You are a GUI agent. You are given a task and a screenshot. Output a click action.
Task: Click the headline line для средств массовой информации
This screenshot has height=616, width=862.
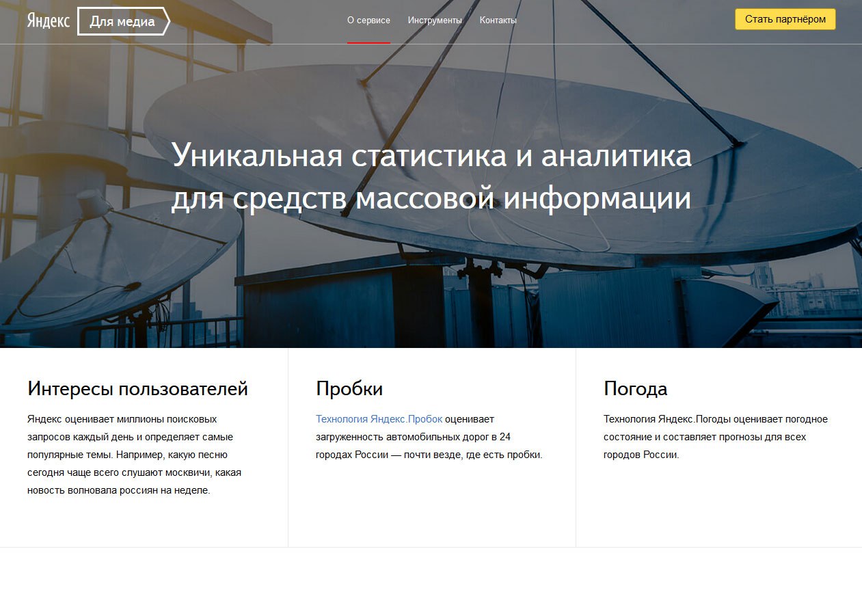click(431, 198)
